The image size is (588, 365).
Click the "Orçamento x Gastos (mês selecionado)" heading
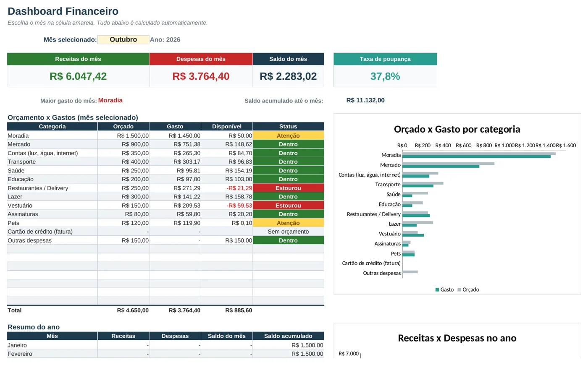tap(73, 117)
